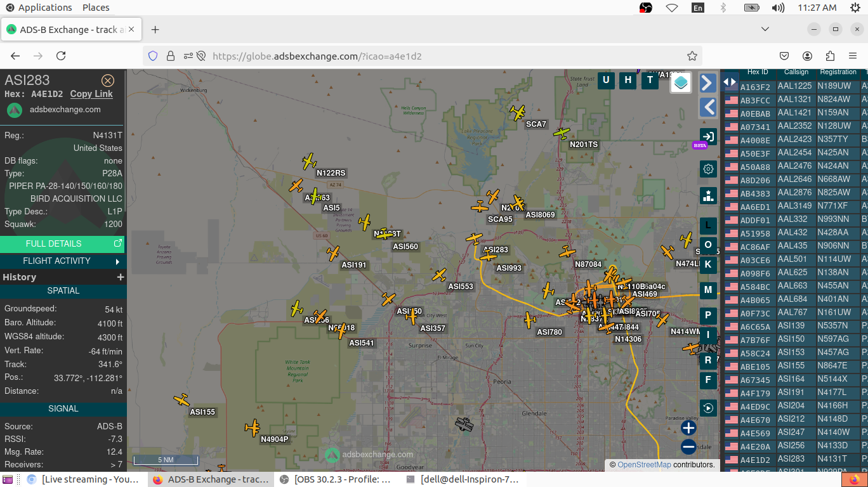This screenshot has height=487, width=868.
Task: Zoom in the map with plus button
Action: click(688, 428)
